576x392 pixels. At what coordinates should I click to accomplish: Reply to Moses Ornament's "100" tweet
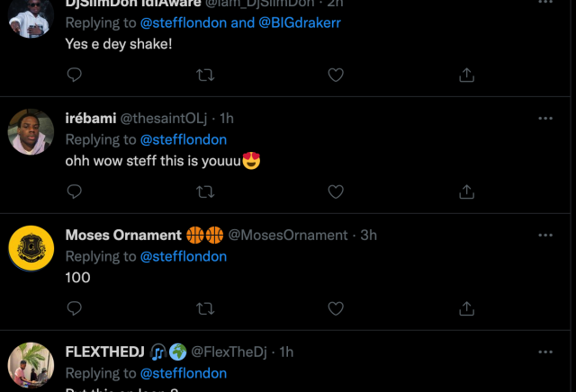click(75, 308)
